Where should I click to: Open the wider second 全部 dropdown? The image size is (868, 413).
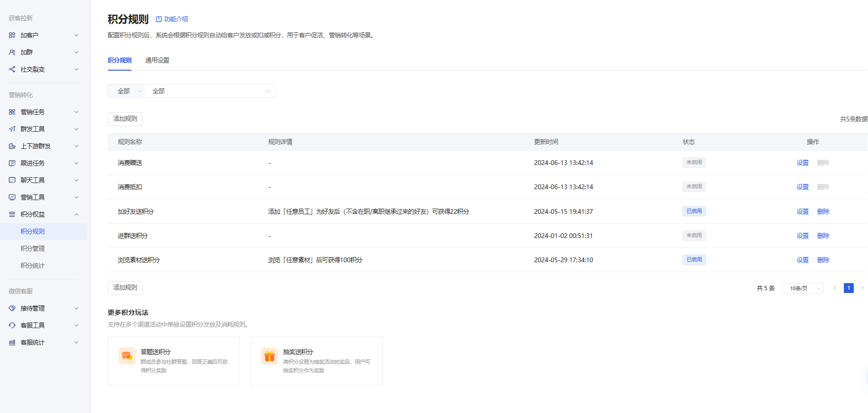tap(210, 91)
